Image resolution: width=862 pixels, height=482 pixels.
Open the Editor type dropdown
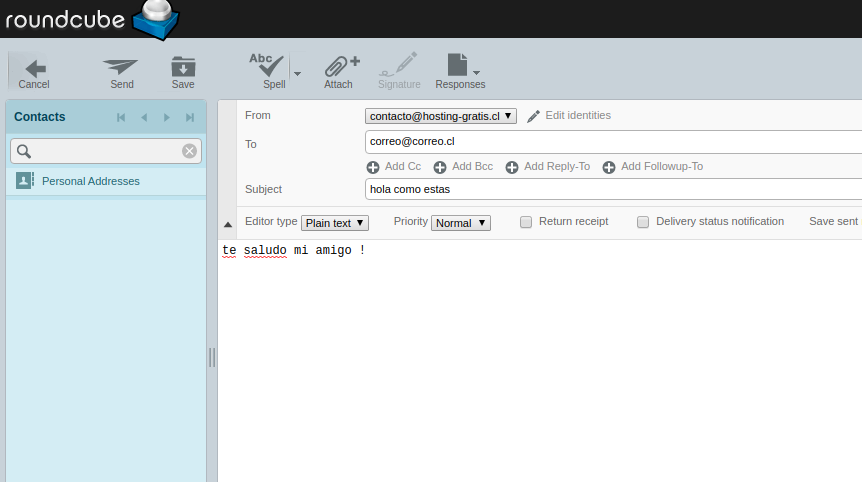(x=335, y=223)
